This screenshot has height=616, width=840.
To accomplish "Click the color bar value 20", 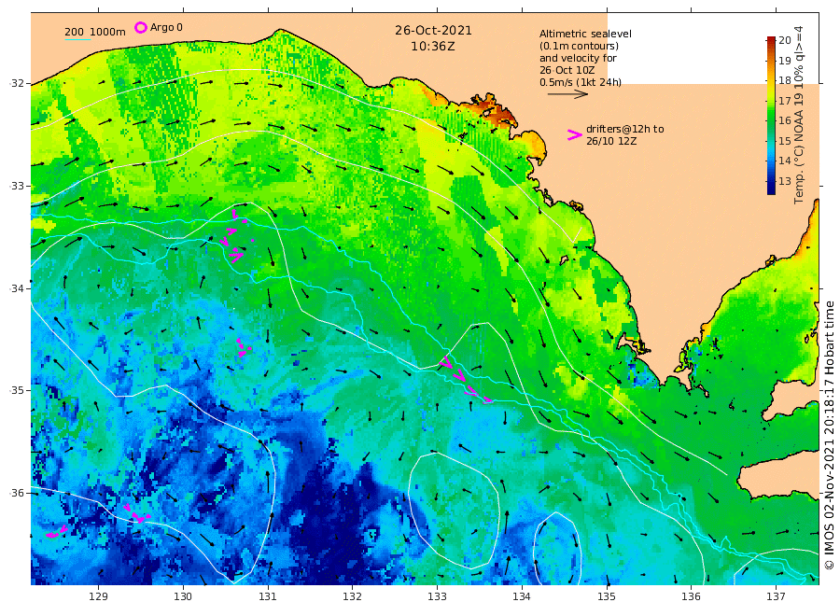I will point(785,40).
